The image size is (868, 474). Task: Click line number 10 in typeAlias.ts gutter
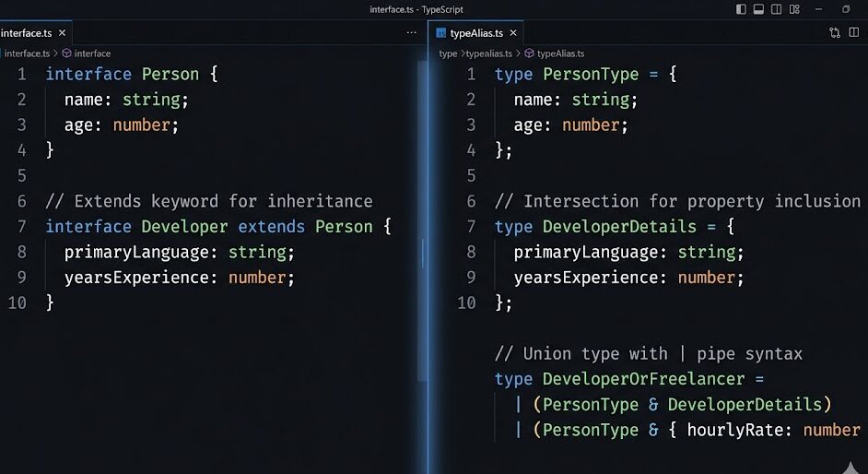(466, 302)
